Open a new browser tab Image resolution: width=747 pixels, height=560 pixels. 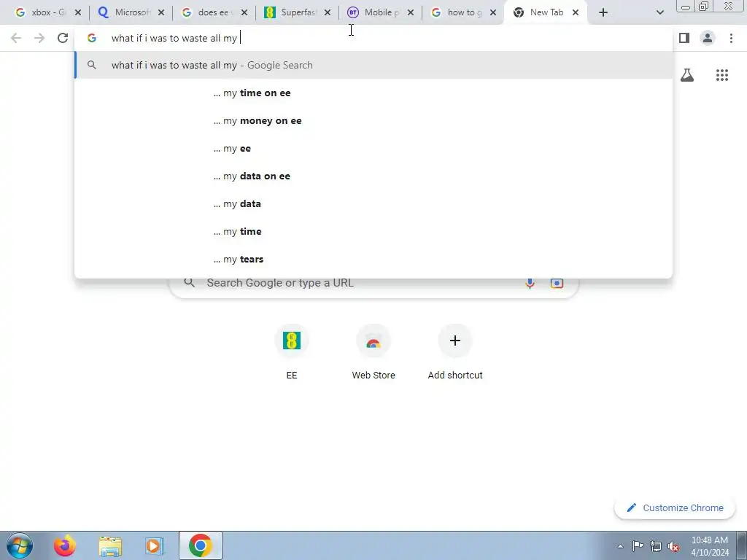[603, 13]
